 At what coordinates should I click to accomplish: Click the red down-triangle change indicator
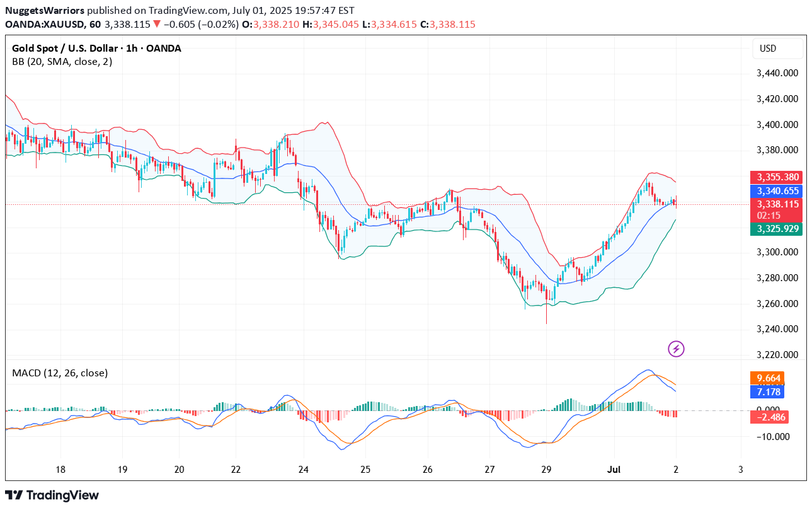tap(156, 25)
